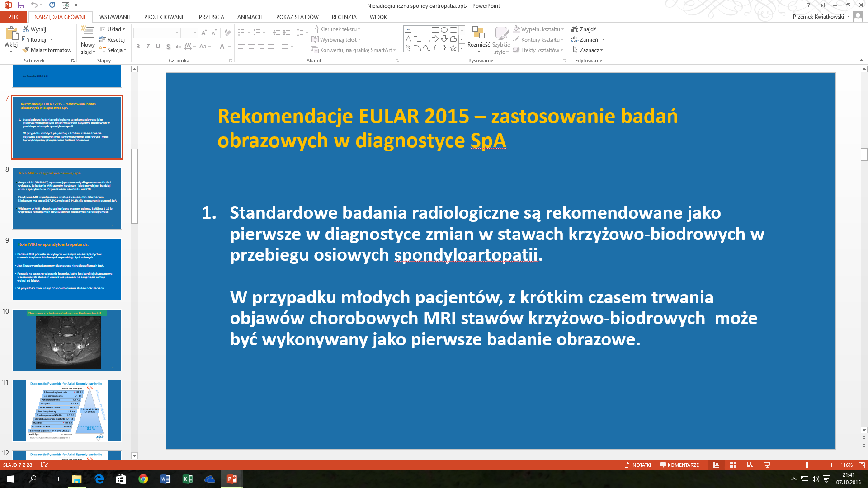Click the Redo/repeat icon in title bar

52,5
